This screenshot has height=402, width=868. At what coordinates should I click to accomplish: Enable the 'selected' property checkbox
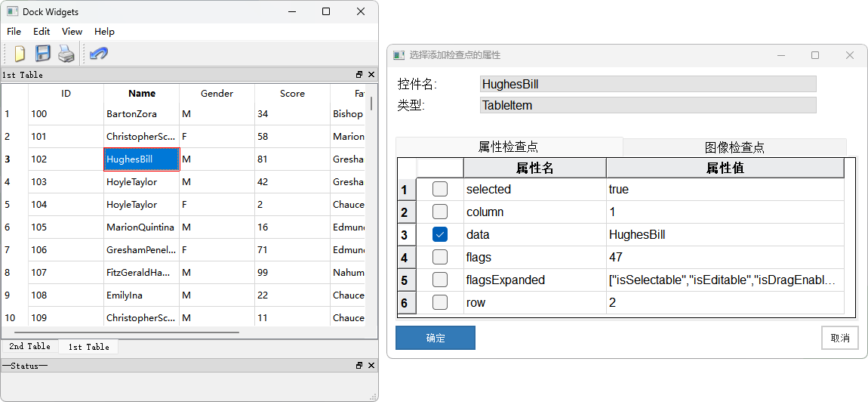pyautogui.click(x=440, y=190)
